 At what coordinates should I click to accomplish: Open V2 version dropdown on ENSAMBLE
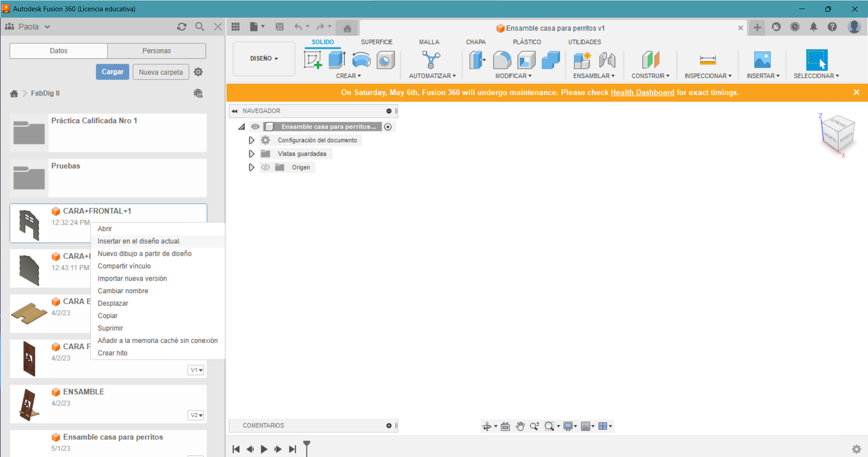pyautogui.click(x=196, y=415)
